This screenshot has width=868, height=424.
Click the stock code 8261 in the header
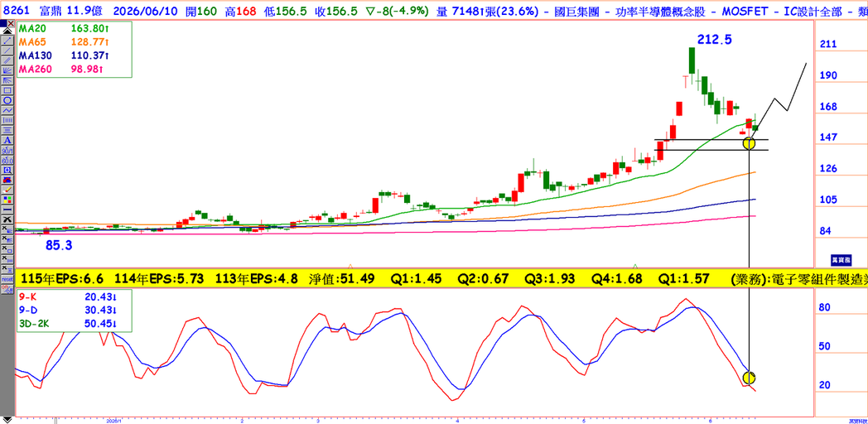(17, 12)
